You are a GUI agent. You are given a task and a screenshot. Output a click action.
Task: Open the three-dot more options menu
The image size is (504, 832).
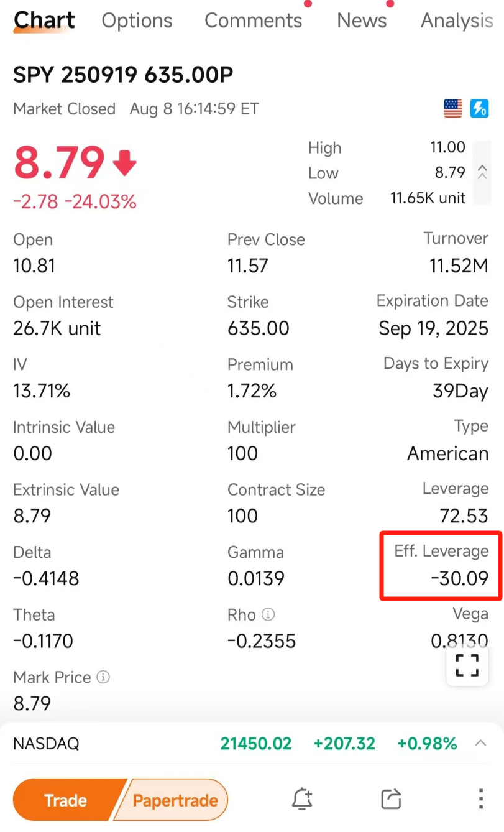point(480,799)
